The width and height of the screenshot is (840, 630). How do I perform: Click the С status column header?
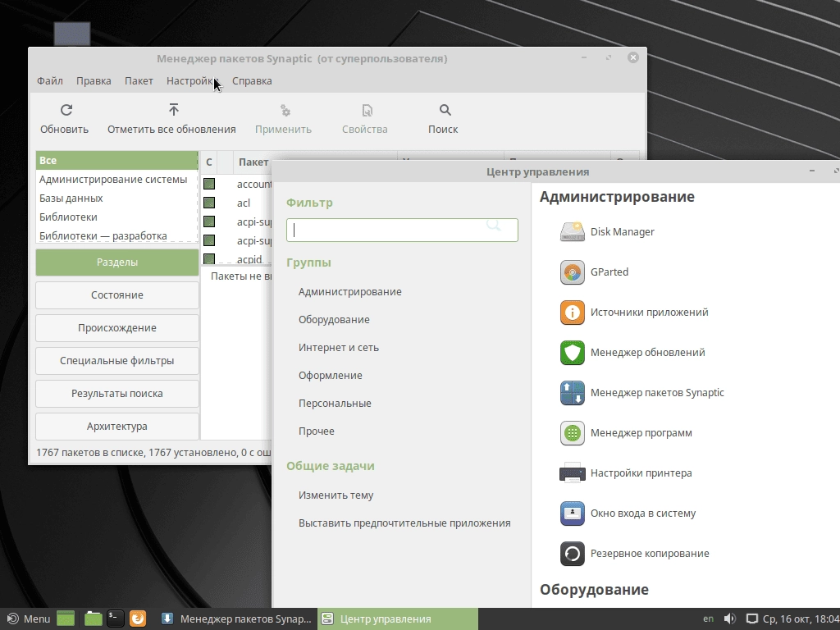[x=209, y=162]
